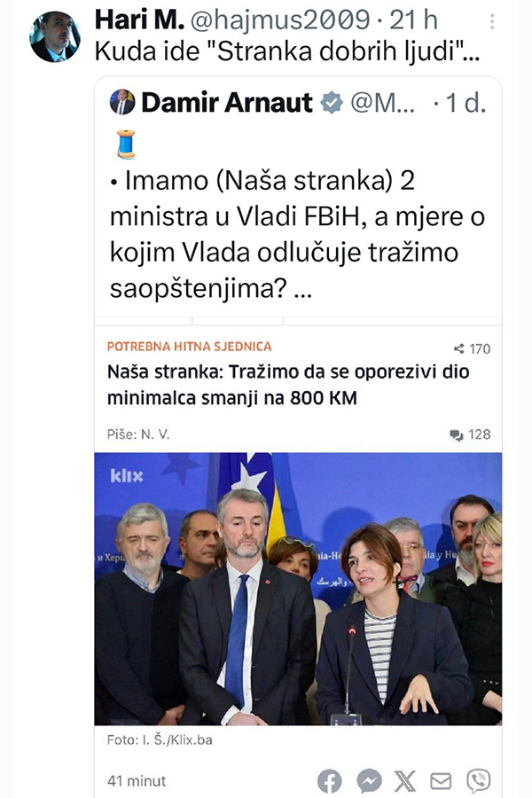Open the @hajmus2009 handle
Viewport: 532px width, 798px height.
280,20
